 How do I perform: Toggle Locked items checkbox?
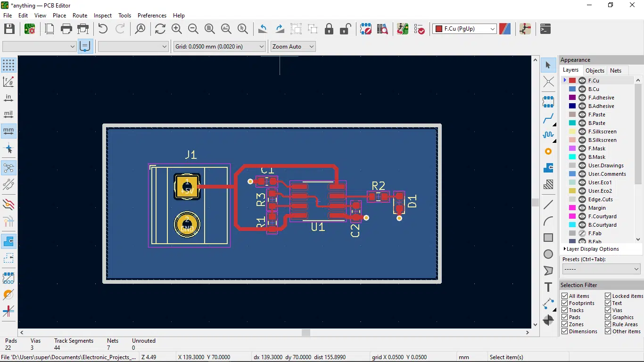pyautogui.click(x=608, y=296)
